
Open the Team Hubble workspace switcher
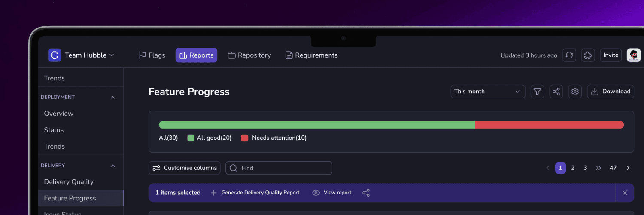point(89,55)
